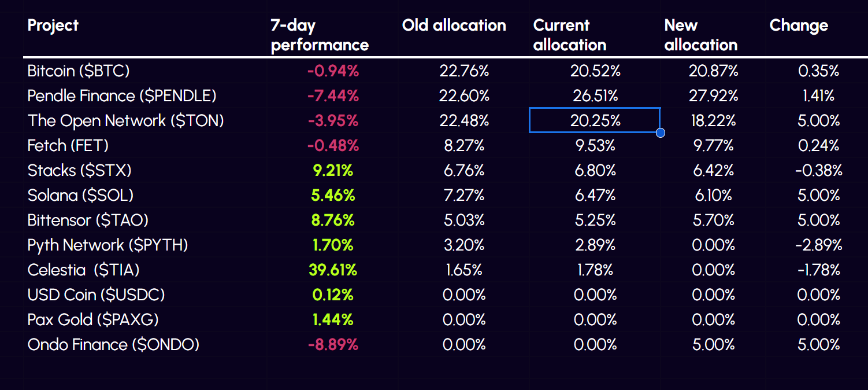Click the New allocation column header
The width and height of the screenshot is (868, 390).
click(700, 35)
